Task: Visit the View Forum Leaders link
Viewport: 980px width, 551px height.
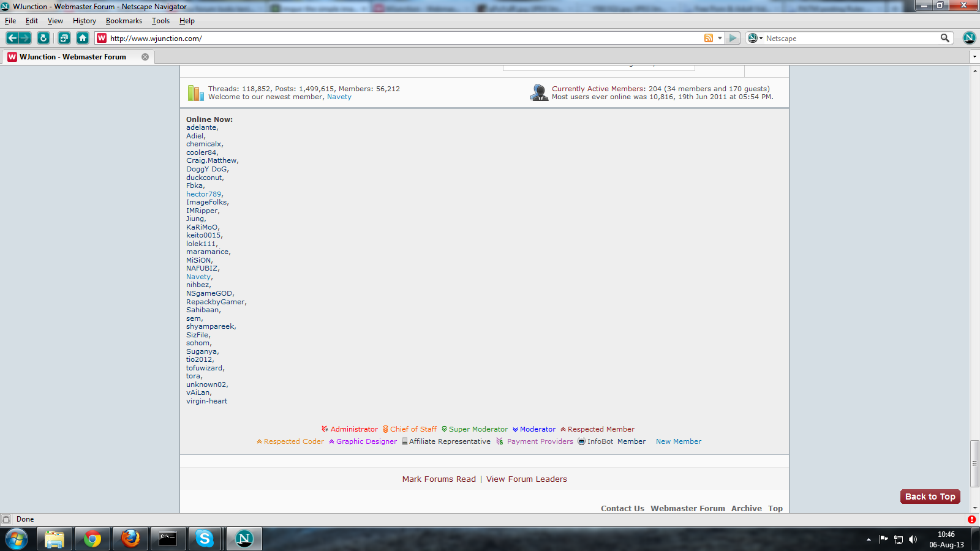Action: [526, 479]
